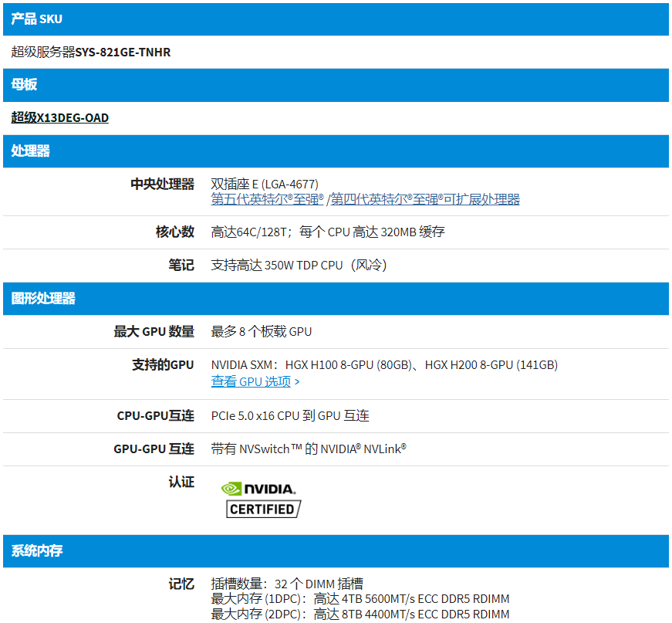The width and height of the screenshot is (672, 623).
Task: Click the 最大 GPU 数量 label
Action: pos(154,331)
